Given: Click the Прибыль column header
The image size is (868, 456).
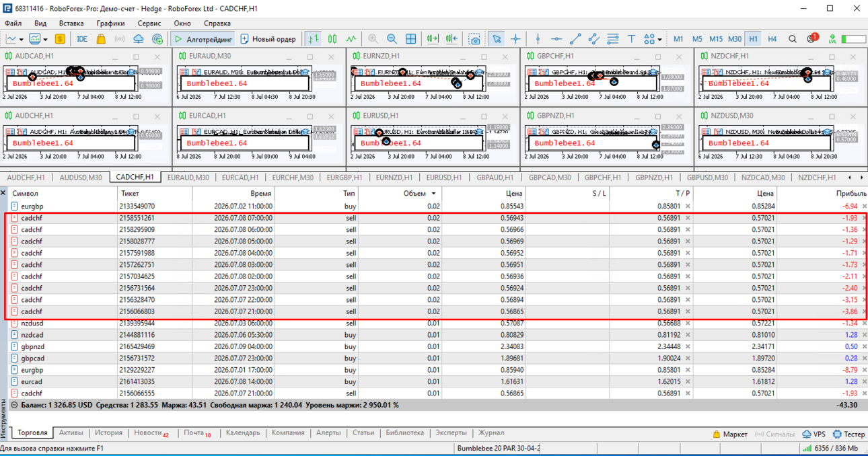Looking at the screenshot, I should coord(851,194).
